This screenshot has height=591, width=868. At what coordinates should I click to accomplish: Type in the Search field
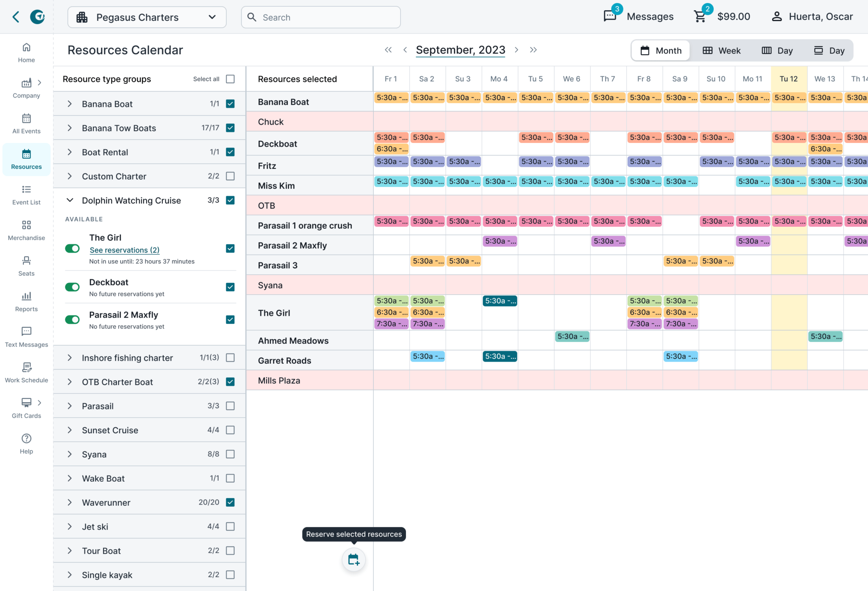[320, 17]
